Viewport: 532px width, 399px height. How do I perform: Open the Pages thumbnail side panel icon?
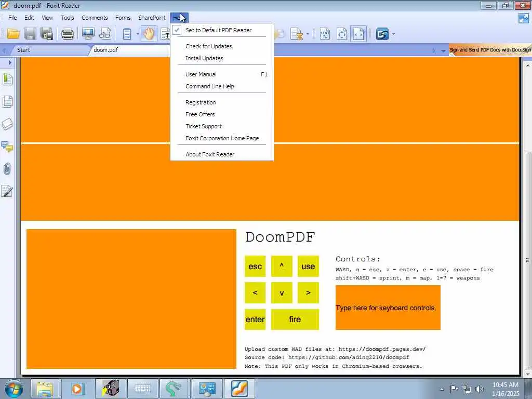pos(7,101)
